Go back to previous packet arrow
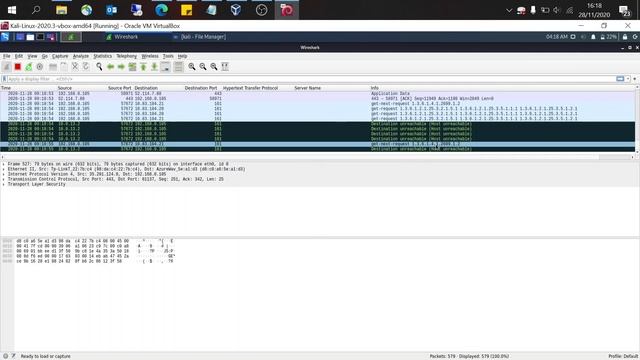 [x=110, y=67]
